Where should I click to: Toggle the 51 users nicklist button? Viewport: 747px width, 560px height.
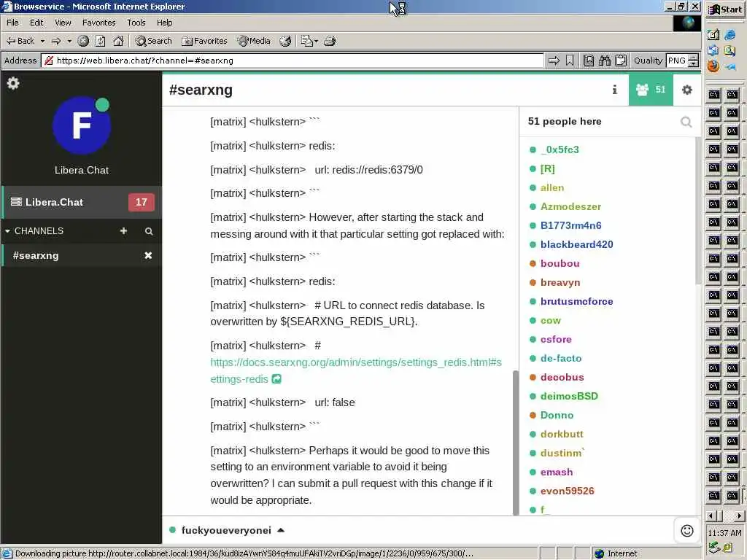click(x=651, y=90)
